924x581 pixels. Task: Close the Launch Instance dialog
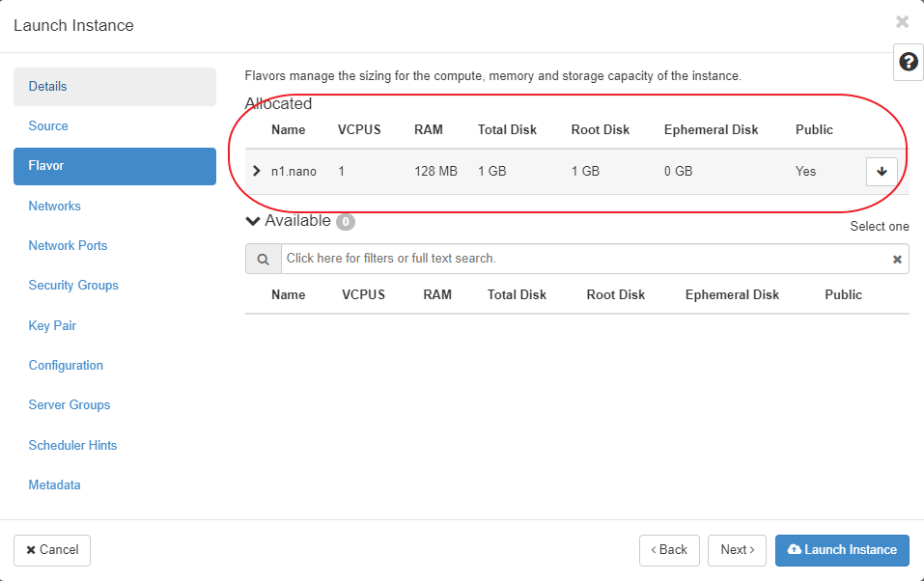pos(902,22)
